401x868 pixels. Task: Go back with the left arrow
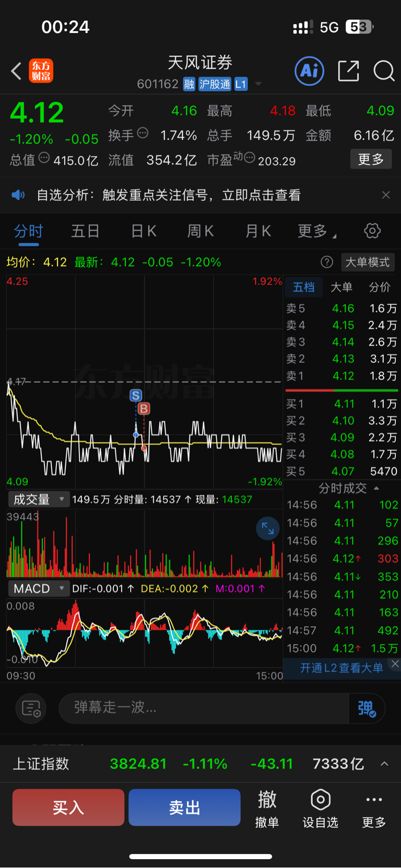16,71
